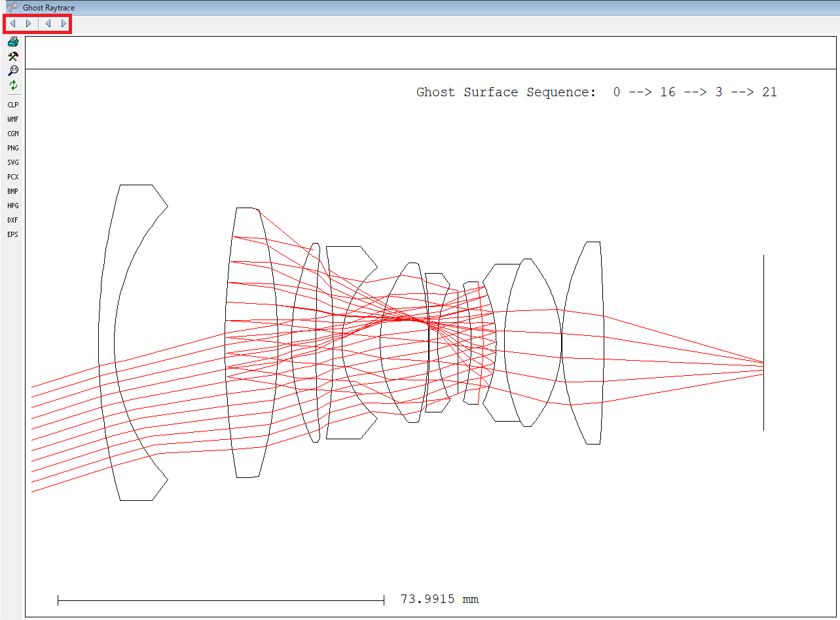The height and width of the screenshot is (620, 840).
Task: Click the '73.9915 mm' scale value
Action: (439, 599)
